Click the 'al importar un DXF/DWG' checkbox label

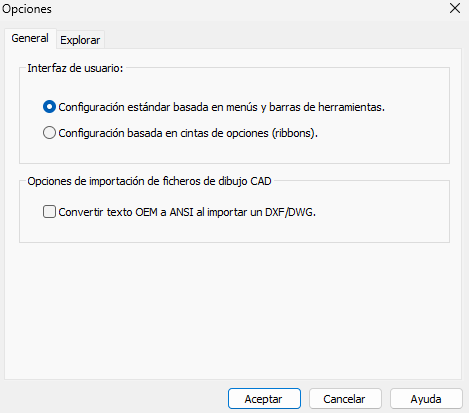[256, 212]
